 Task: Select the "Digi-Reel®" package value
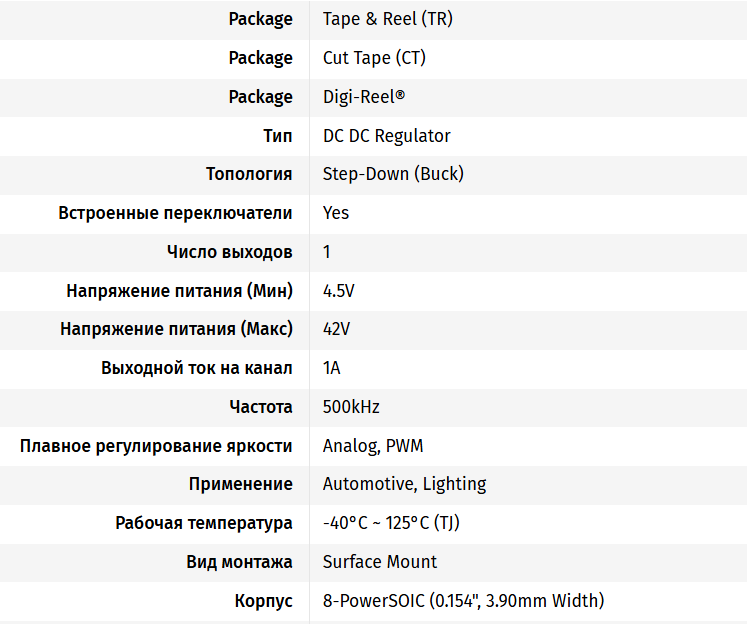364,97
